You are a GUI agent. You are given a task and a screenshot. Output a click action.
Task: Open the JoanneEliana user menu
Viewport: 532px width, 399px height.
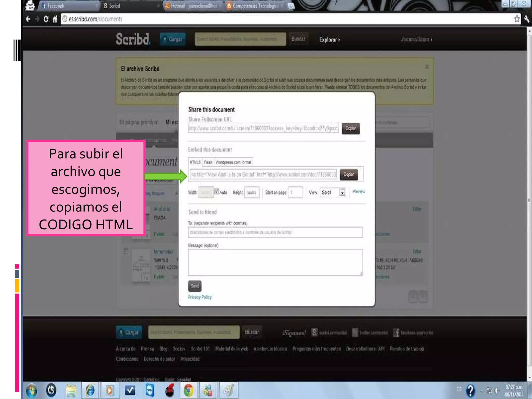click(416, 39)
